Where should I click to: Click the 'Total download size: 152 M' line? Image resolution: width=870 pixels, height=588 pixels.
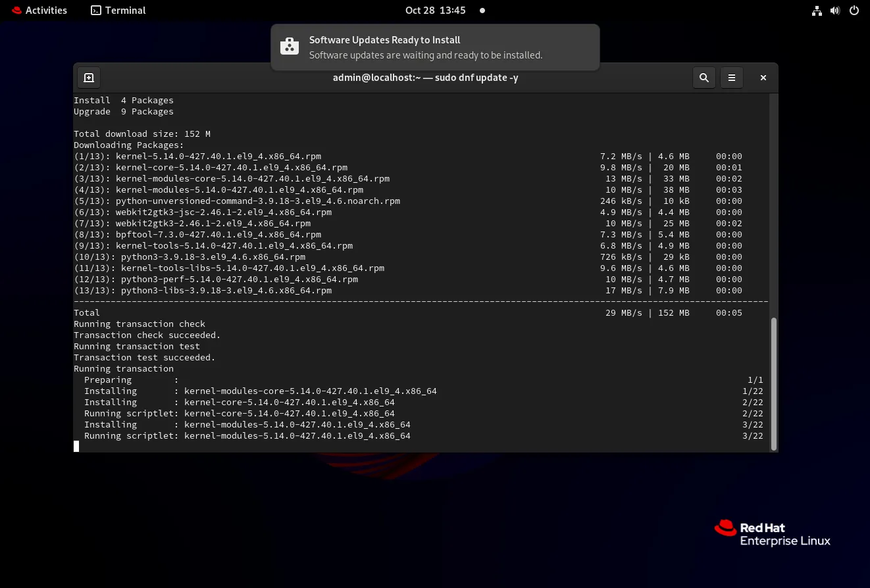tap(142, 134)
